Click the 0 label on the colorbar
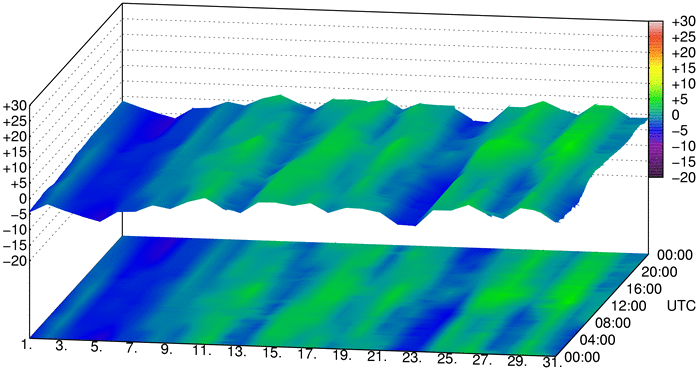This screenshot has height=370, width=698. coord(675,115)
